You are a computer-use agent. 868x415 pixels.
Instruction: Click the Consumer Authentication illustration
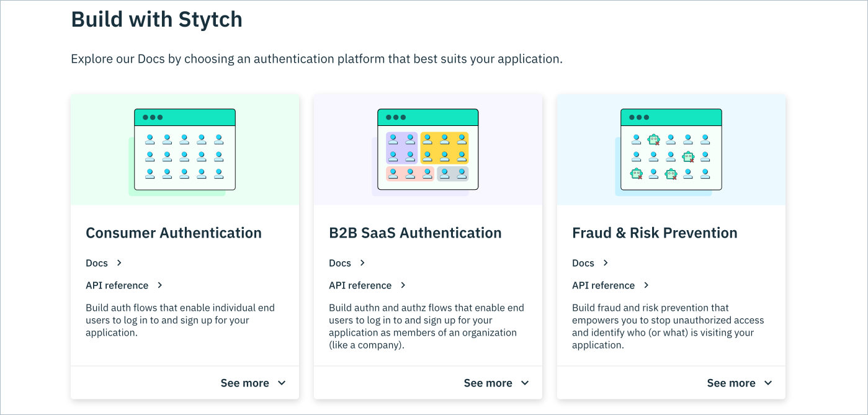(184, 150)
